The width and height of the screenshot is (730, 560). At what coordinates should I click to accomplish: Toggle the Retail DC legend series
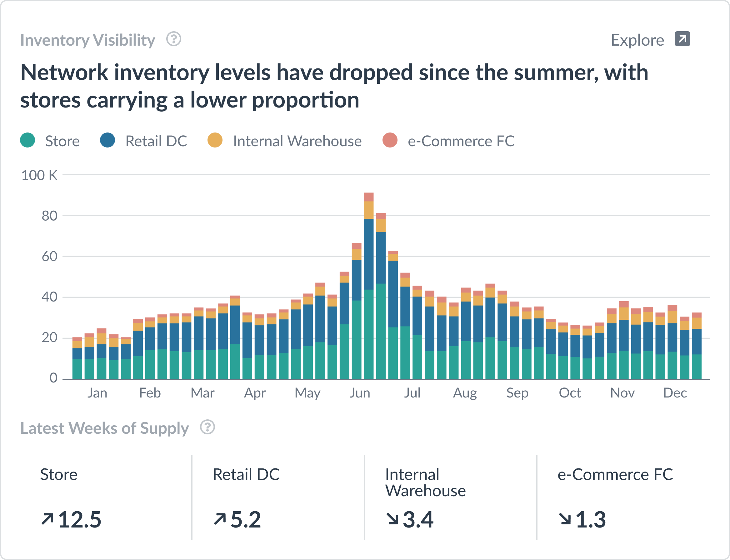(x=144, y=141)
